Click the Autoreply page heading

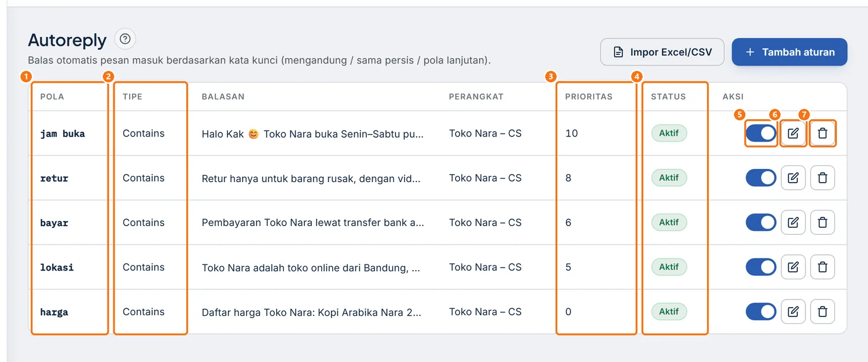click(x=67, y=40)
